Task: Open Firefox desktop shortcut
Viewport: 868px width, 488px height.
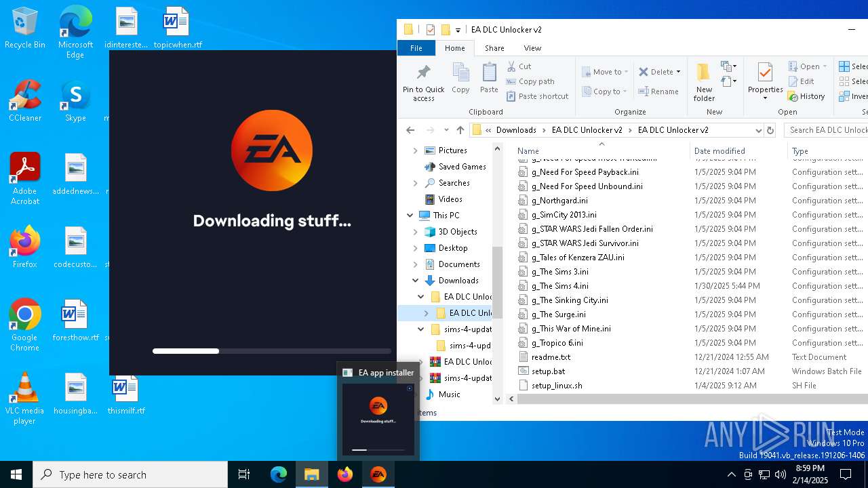Action: (25, 247)
